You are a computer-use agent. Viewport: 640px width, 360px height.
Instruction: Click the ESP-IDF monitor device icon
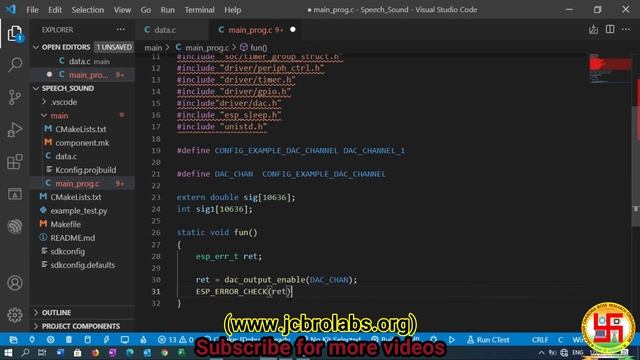[124, 340]
